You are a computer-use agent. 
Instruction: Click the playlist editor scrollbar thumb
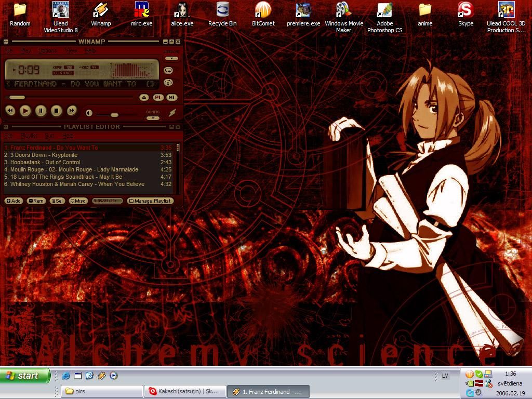click(x=178, y=148)
